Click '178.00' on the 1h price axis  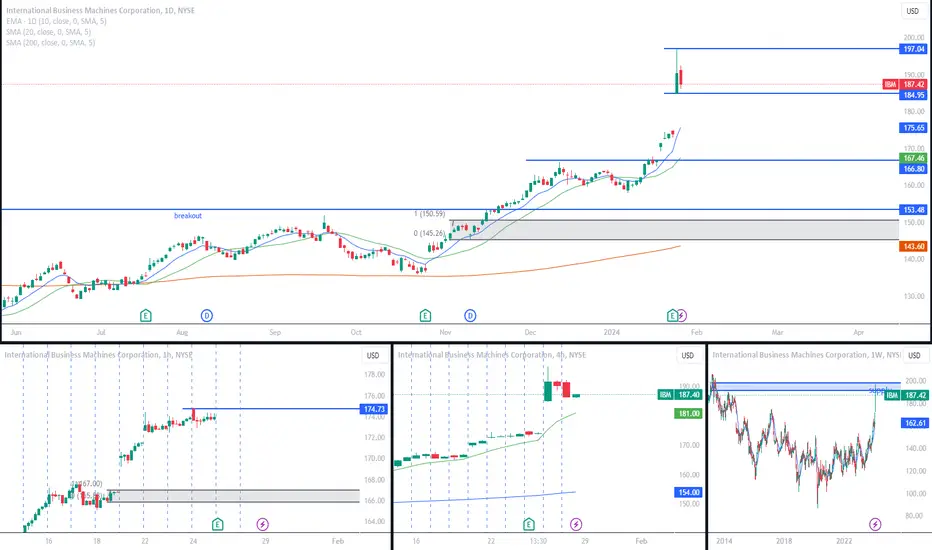(374, 375)
